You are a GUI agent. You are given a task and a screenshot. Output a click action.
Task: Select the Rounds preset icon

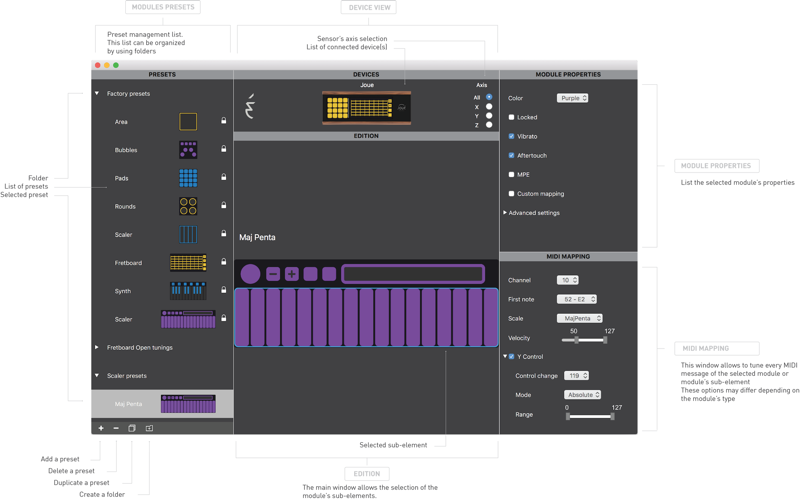188,206
